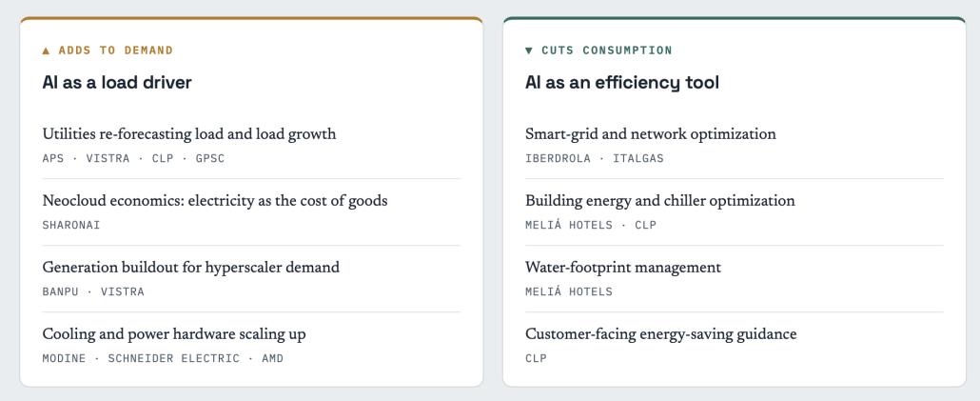Image resolution: width=980 pixels, height=401 pixels.
Task: Click the "CUTS CONSUMPTION" label
Action: tap(607, 50)
